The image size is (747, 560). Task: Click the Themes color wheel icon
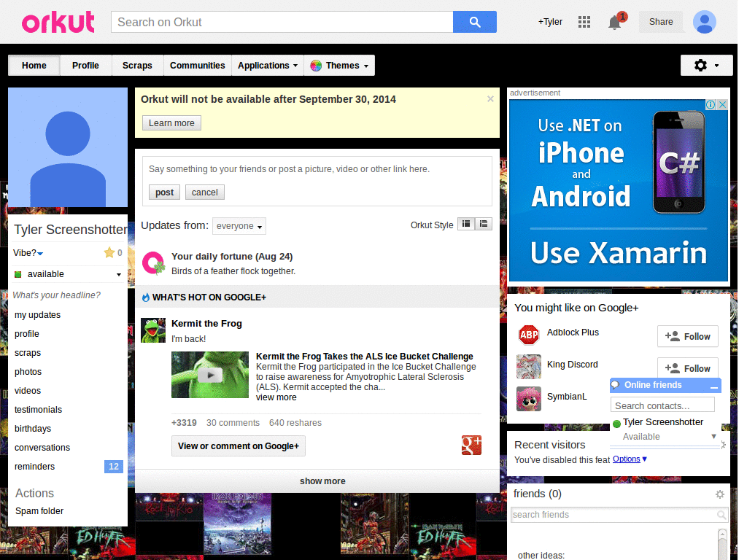[316, 66]
